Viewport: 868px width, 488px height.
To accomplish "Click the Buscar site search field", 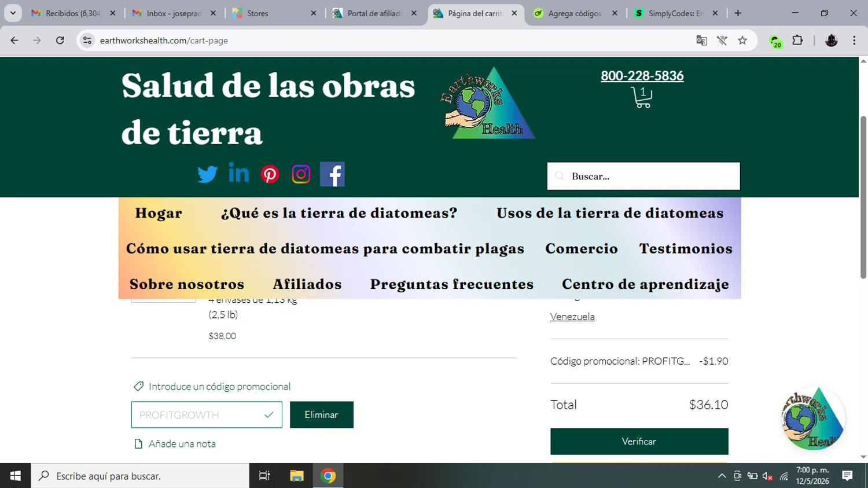I will [643, 176].
